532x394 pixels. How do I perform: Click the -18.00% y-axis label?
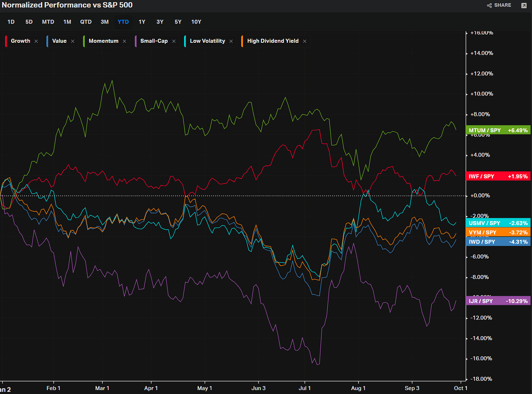click(482, 379)
